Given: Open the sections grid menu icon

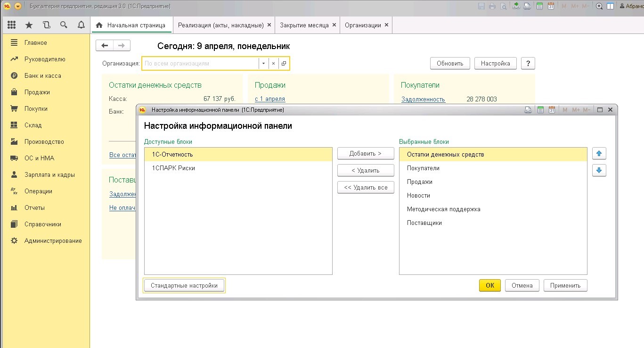Looking at the screenshot, I should coord(12,25).
